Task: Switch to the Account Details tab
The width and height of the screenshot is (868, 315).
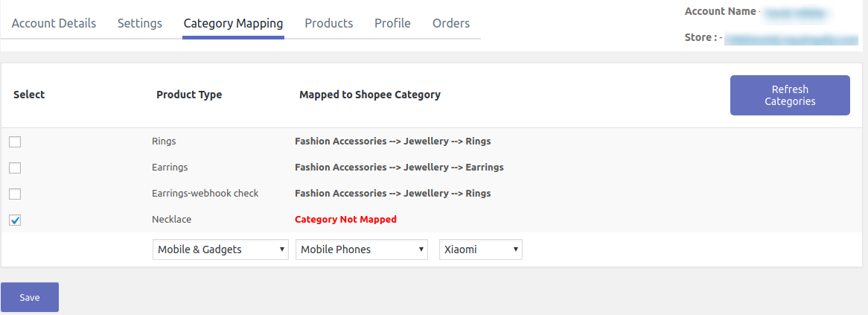Action: coord(54,23)
